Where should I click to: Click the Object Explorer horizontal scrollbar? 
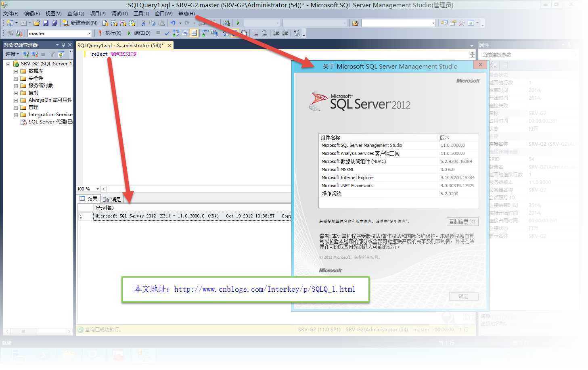click(x=39, y=331)
